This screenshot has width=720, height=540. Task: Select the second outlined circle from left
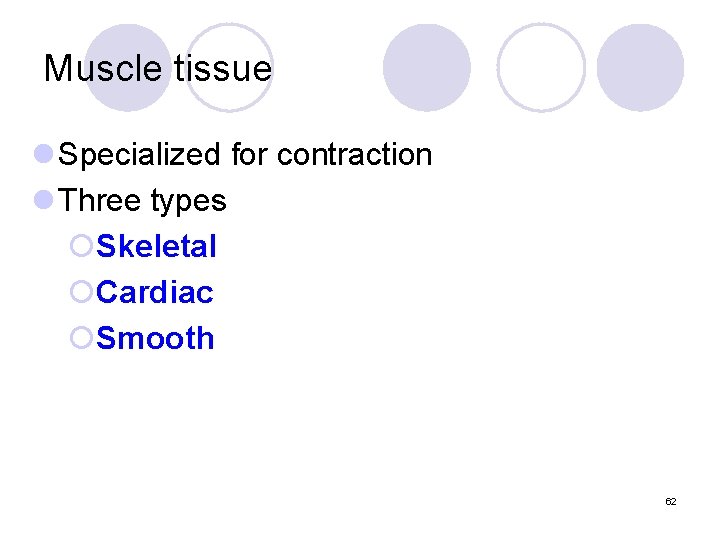[x=541, y=67]
